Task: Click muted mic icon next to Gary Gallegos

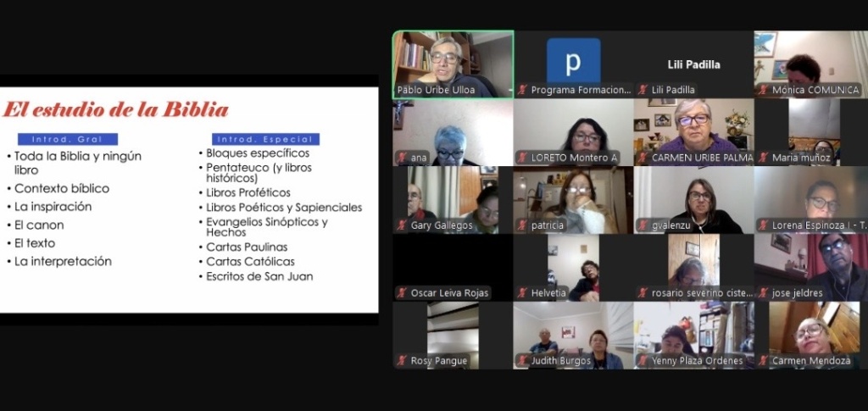Action: tap(403, 225)
